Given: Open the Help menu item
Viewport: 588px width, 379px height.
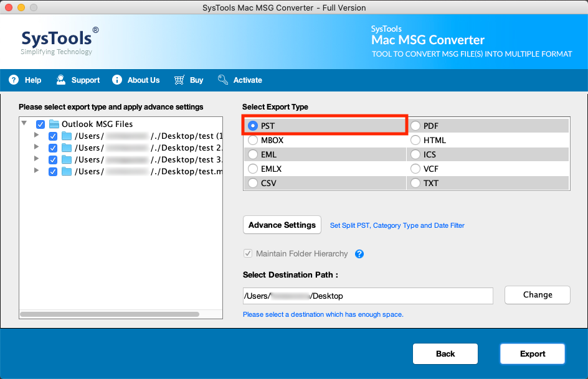Looking at the screenshot, I should coord(33,80).
